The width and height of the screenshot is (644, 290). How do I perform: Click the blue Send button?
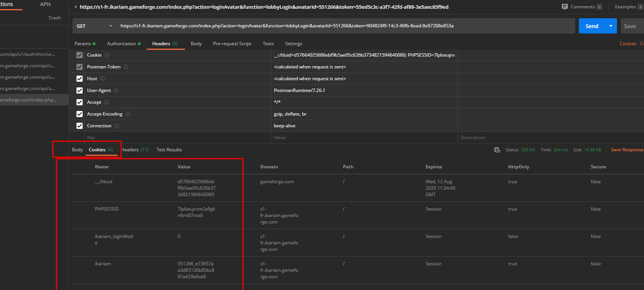pos(592,26)
